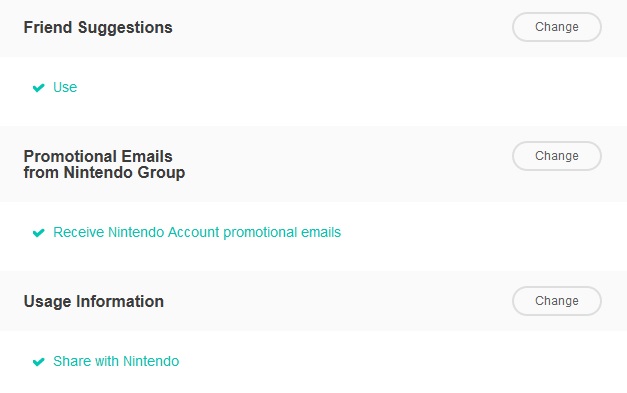Click the 'from Nintendo Group' heading line
Image resolution: width=627 pixels, height=393 pixels.
point(104,172)
